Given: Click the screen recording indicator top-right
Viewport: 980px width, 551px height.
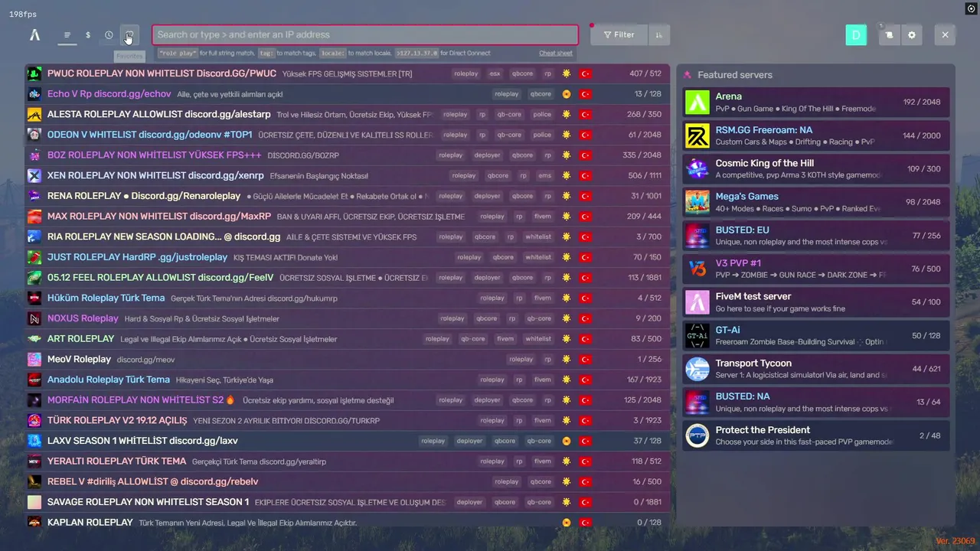Looking at the screenshot, I should pyautogui.click(x=971, y=8).
